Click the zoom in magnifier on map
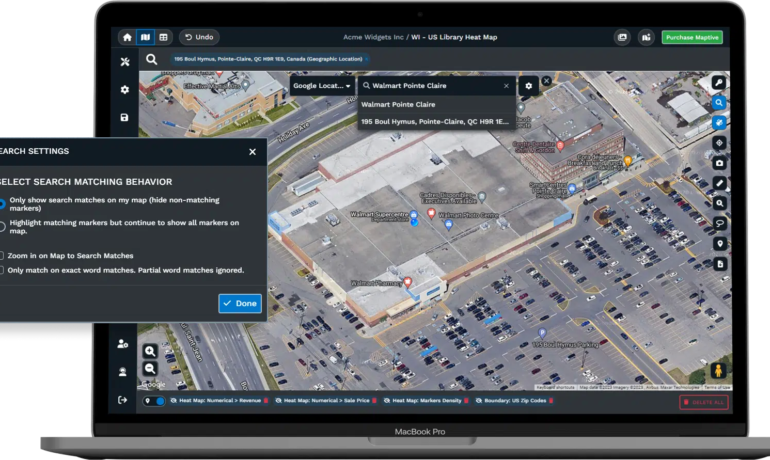 (150, 351)
